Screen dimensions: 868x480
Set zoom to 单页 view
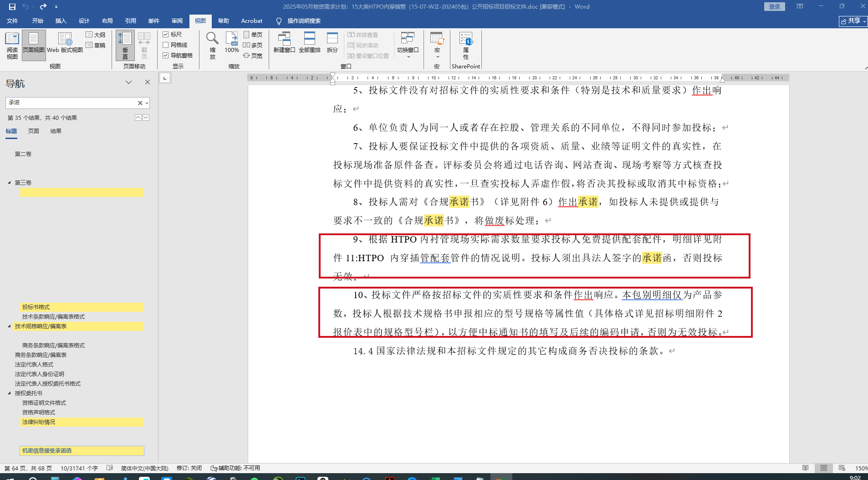[x=253, y=35]
